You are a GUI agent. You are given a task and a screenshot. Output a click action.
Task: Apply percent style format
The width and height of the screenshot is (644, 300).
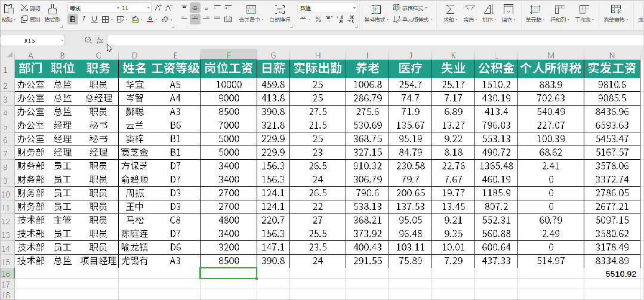click(318, 19)
